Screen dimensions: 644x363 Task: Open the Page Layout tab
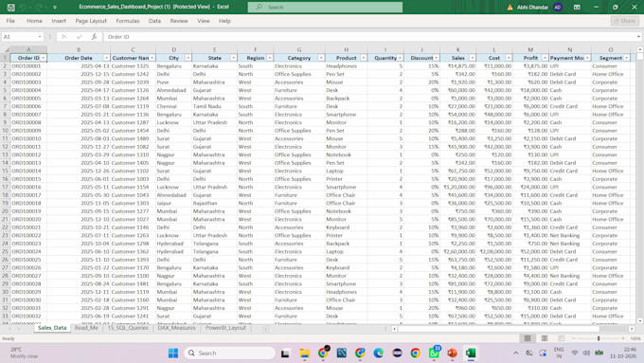click(91, 21)
